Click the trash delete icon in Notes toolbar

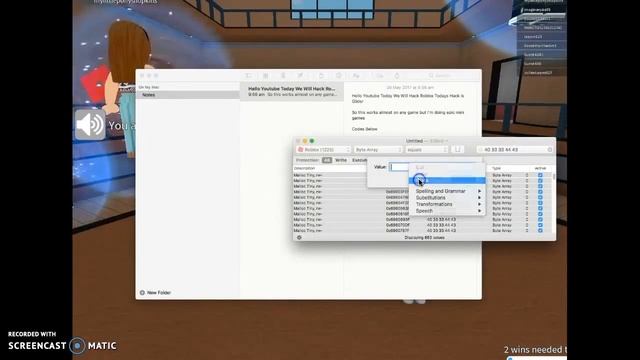[283, 76]
